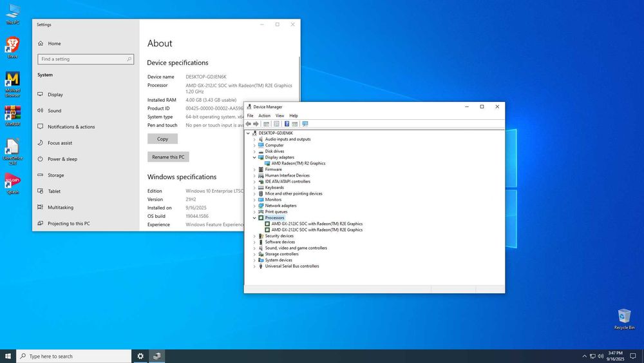The height and width of the screenshot is (363, 644).
Task: Expand the Computer category
Action: [254, 145]
